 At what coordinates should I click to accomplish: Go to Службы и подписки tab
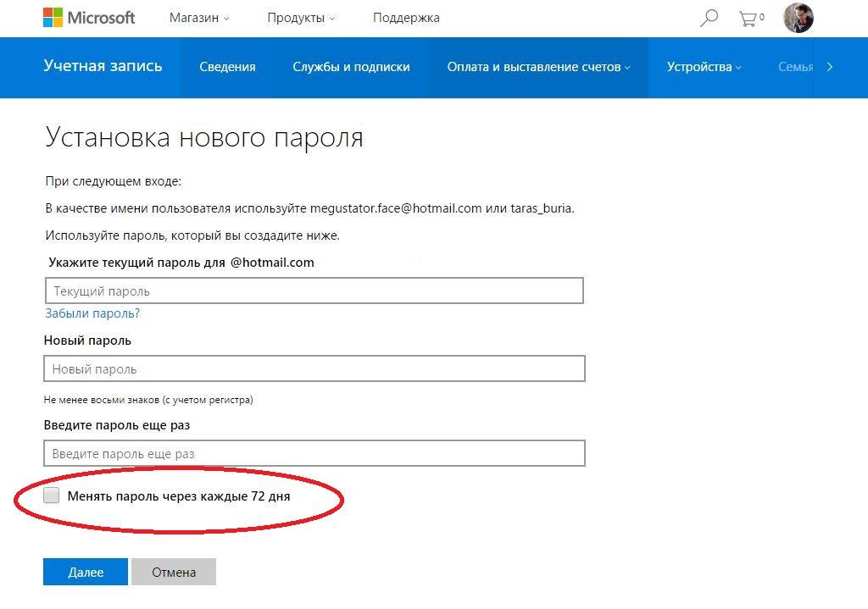pos(351,67)
